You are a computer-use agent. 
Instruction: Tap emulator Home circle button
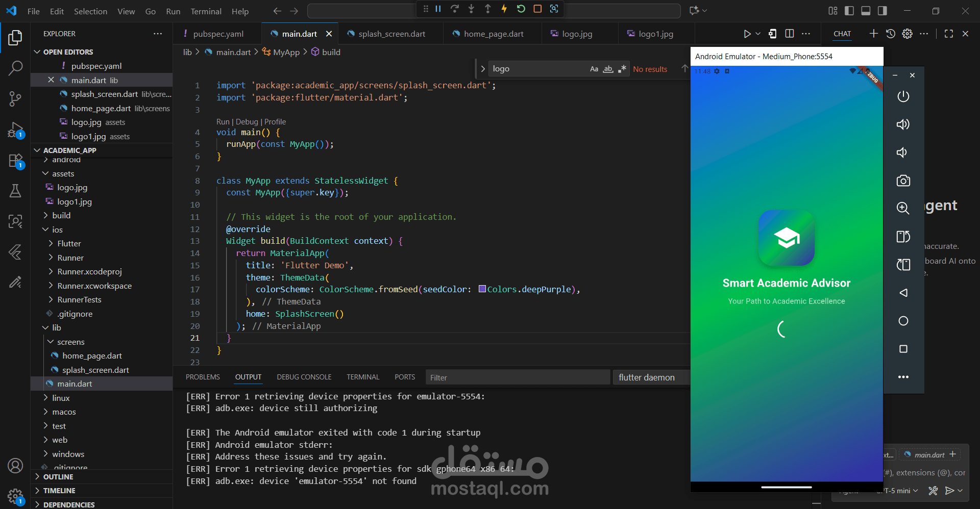point(903,321)
